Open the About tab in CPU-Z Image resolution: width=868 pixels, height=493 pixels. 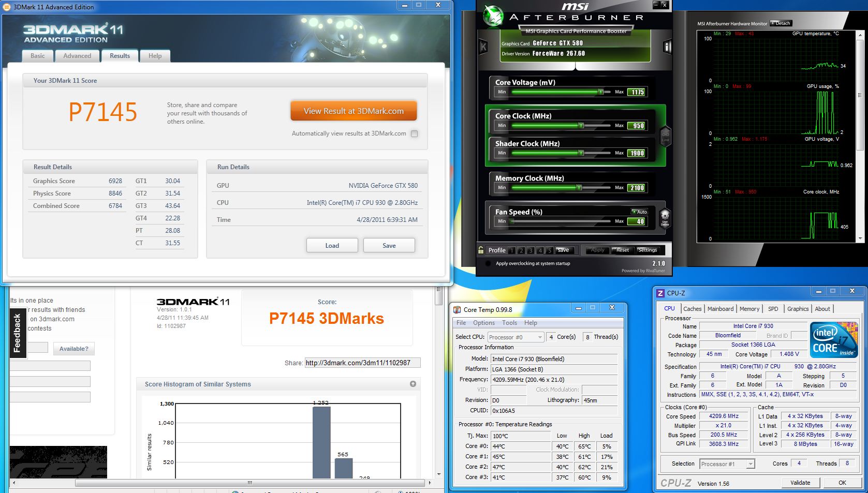click(x=822, y=309)
